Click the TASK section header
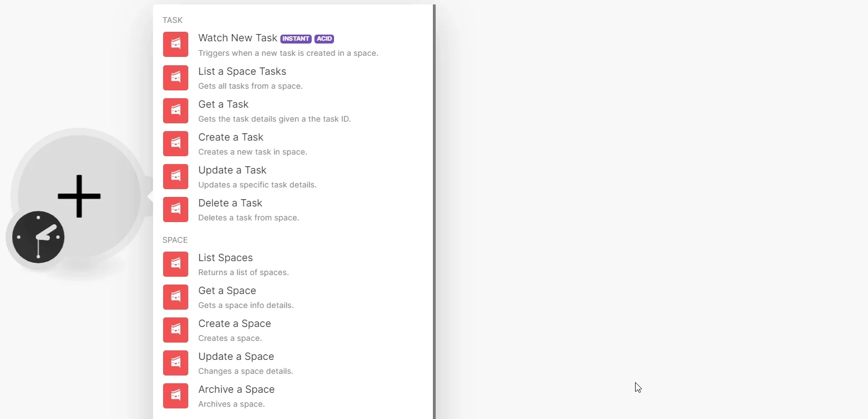This screenshot has width=868, height=419. [173, 20]
